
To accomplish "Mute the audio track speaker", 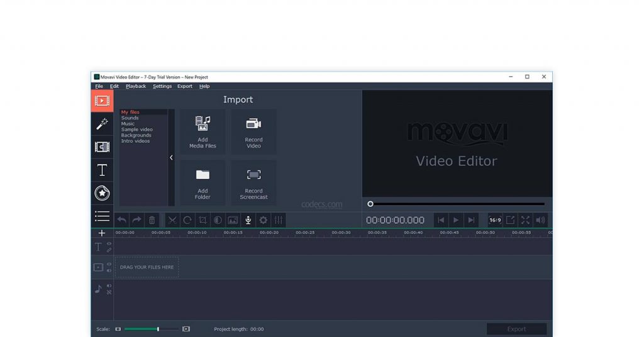I will (109, 285).
